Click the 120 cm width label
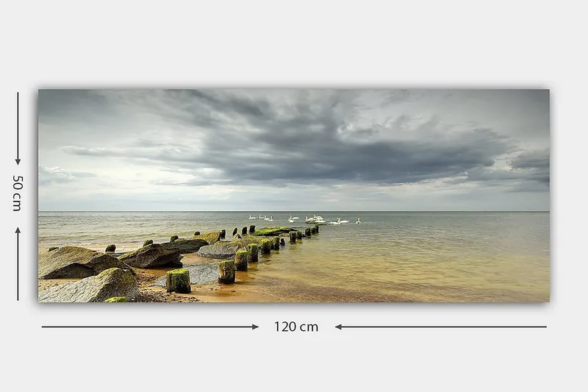The height and width of the screenshot is (392, 588). (296, 327)
